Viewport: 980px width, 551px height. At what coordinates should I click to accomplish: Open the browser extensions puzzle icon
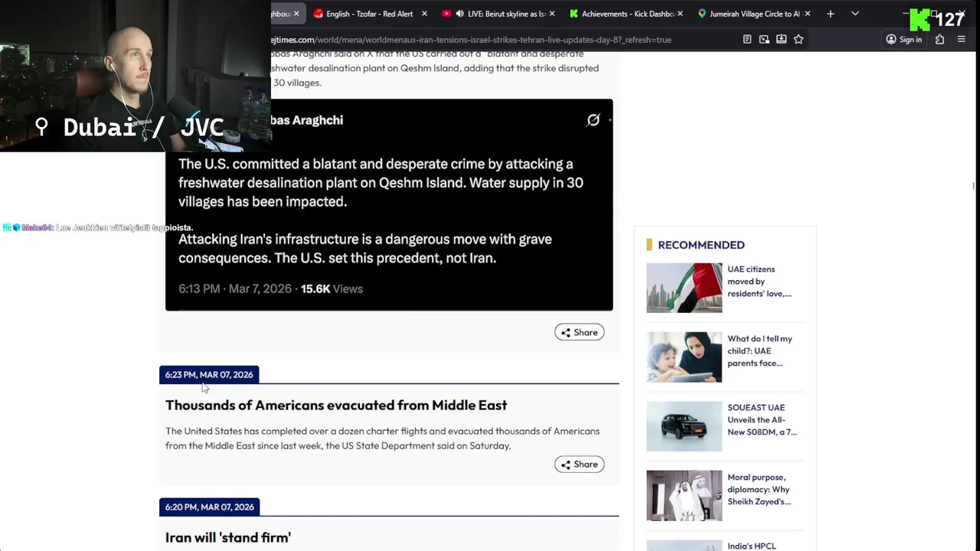tap(939, 40)
